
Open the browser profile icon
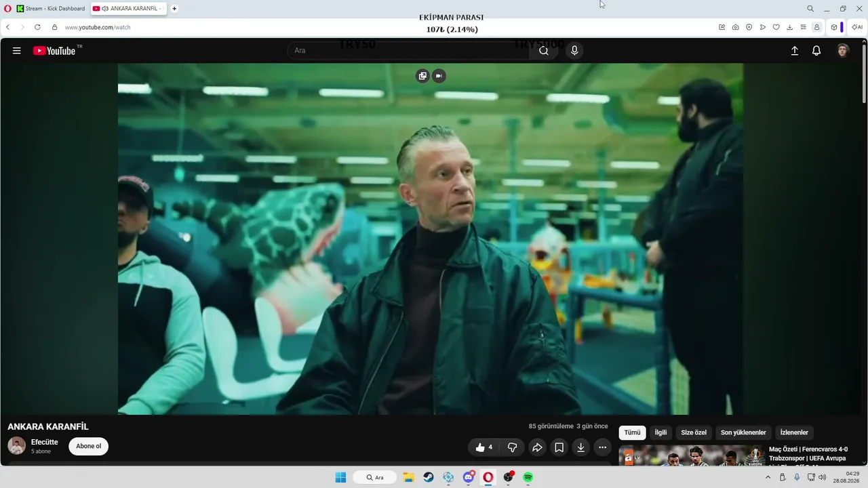coord(816,27)
